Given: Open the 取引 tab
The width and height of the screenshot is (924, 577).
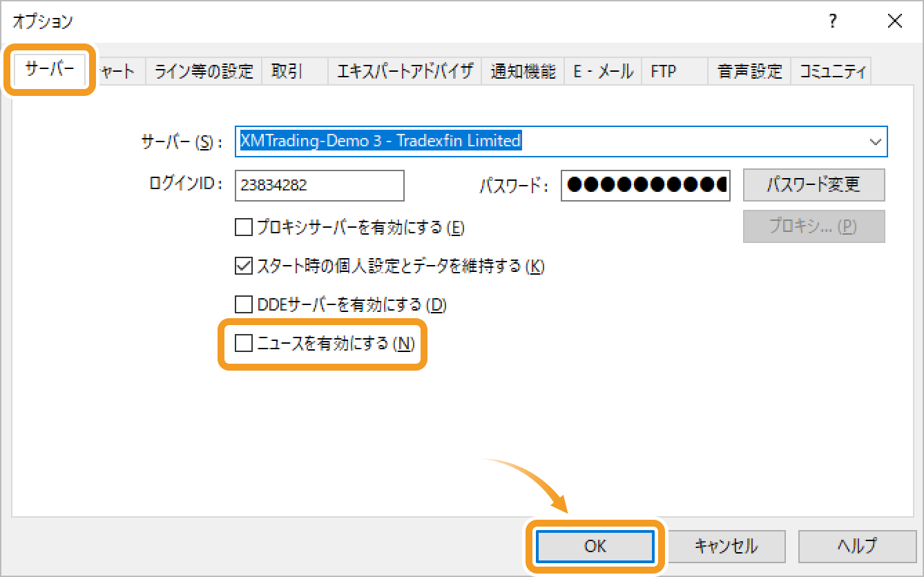Looking at the screenshot, I should click(287, 71).
